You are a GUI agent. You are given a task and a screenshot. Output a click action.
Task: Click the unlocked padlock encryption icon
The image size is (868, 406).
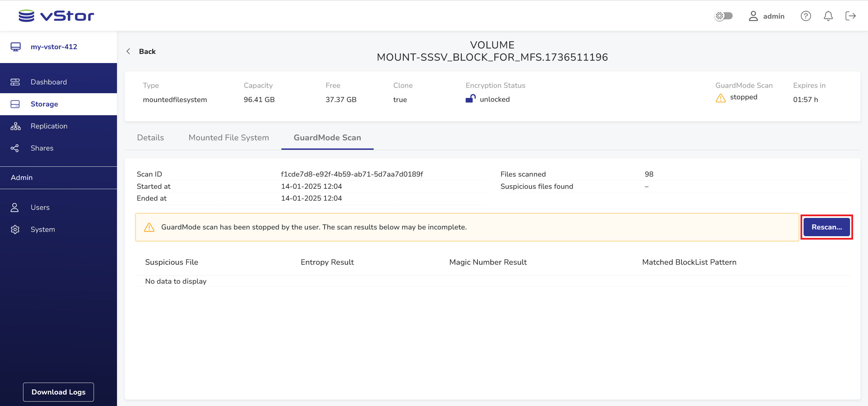[470, 99]
